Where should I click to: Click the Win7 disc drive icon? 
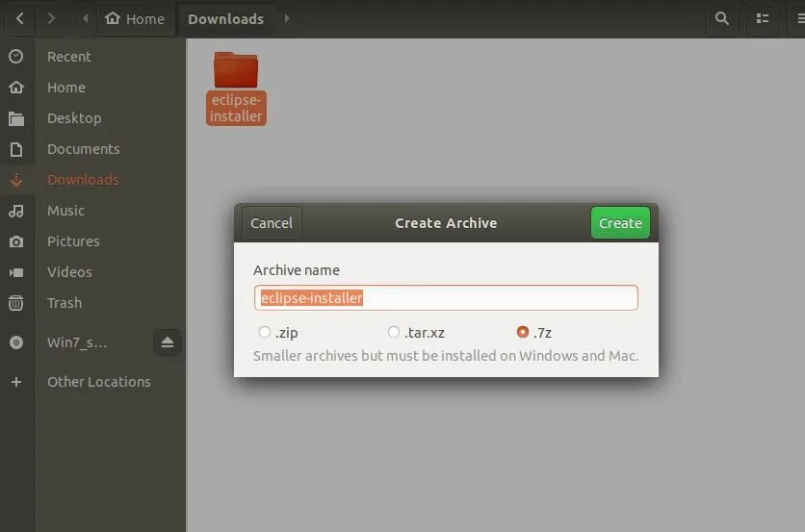pyautogui.click(x=16, y=342)
